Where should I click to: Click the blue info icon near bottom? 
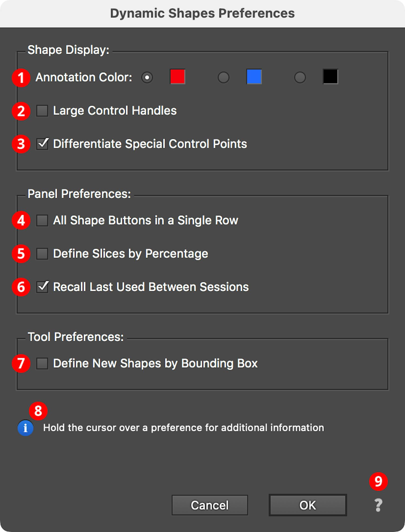[x=25, y=428]
